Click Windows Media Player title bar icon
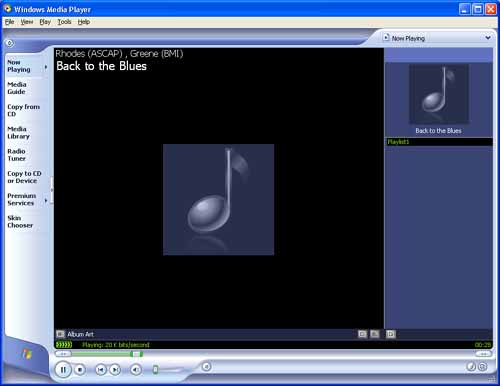 point(8,9)
